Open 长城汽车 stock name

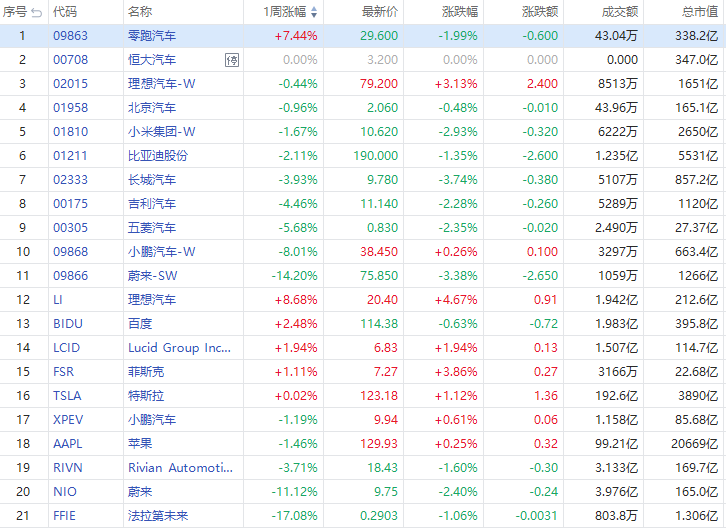coord(152,180)
